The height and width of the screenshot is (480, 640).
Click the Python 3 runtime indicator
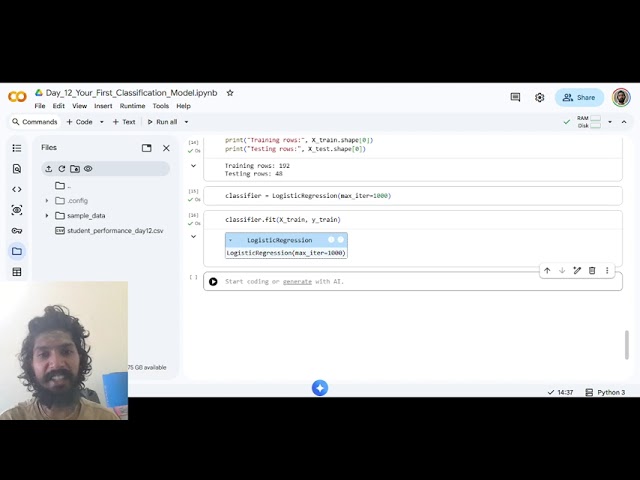tap(605, 392)
